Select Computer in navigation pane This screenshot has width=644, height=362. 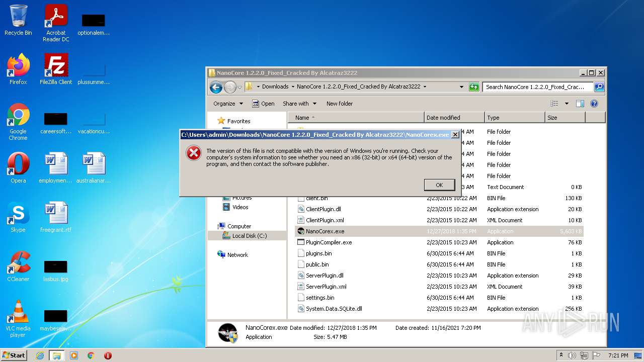(x=239, y=226)
